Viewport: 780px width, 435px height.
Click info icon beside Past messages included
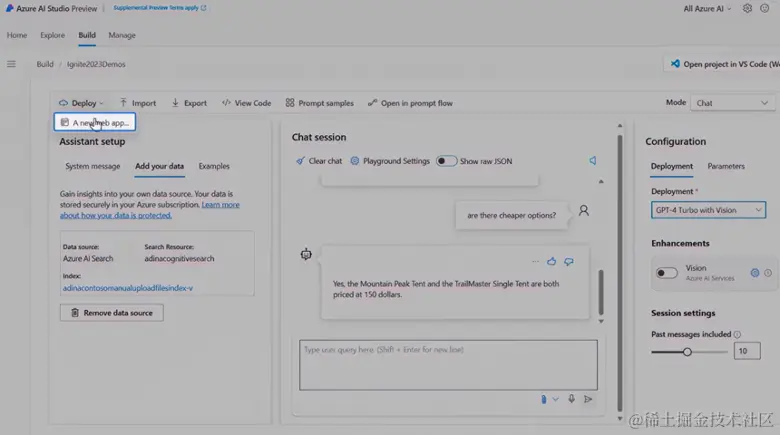click(737, 334)
